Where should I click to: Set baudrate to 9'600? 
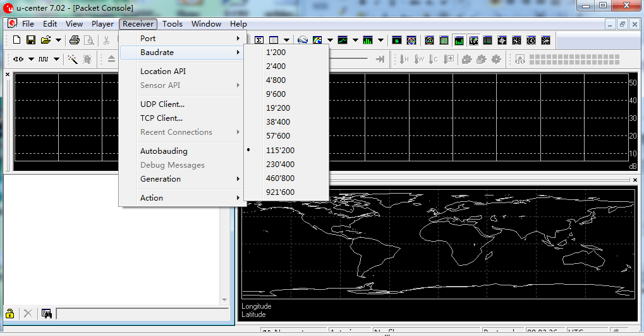[x=286, y=94]
